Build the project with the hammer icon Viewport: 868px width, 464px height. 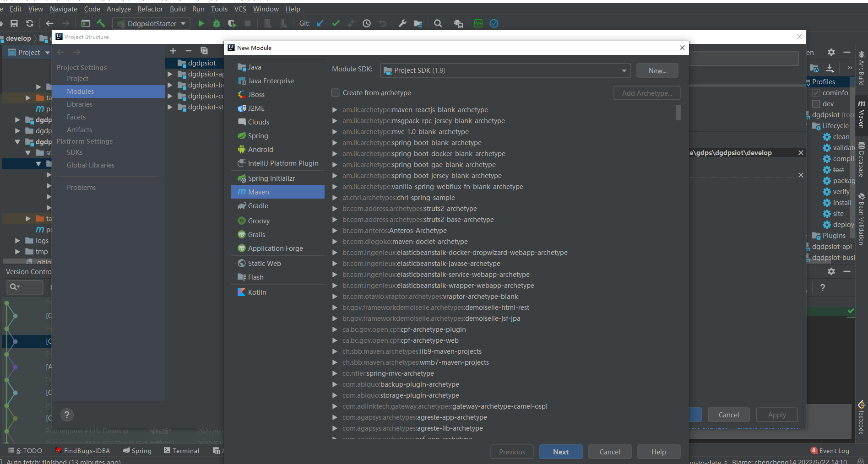[101, 23]
